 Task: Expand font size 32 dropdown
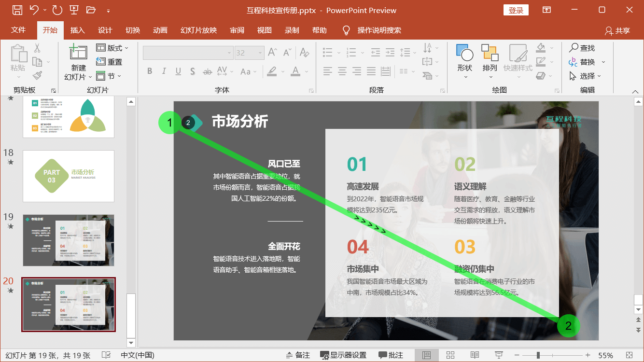click(261, 53)
